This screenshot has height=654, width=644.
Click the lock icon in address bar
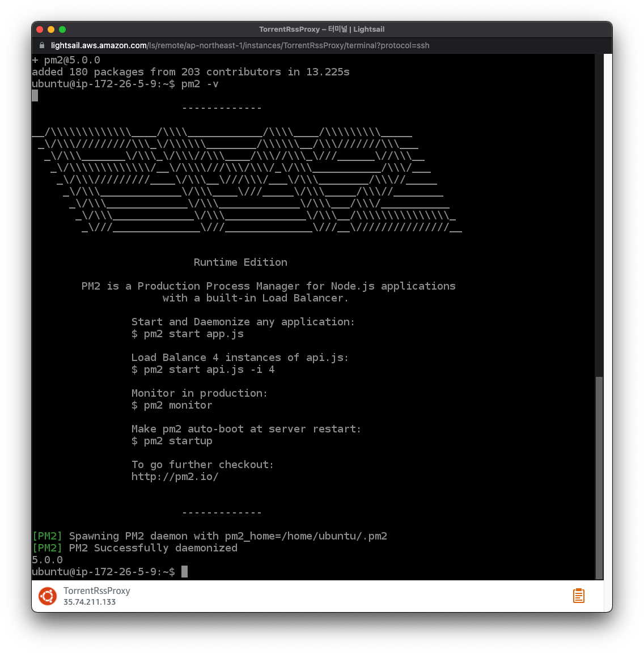point(42,45)
